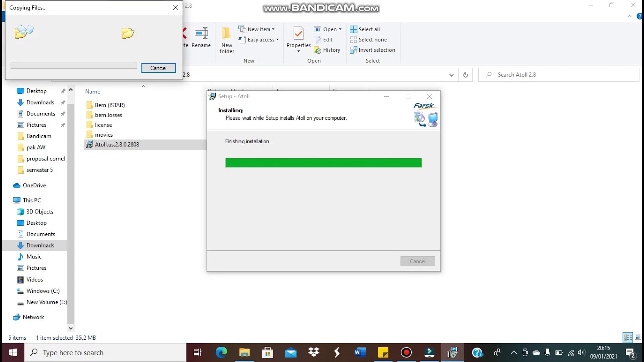
Task: Open the Mail app on the taskbar
Action: tap(291, 352)
